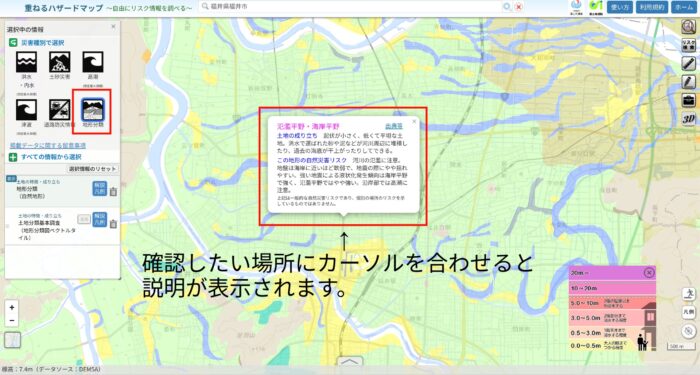
Task: Click the 氾濫平野・海岸平野 popup title
Action: (x=308, y=127)
